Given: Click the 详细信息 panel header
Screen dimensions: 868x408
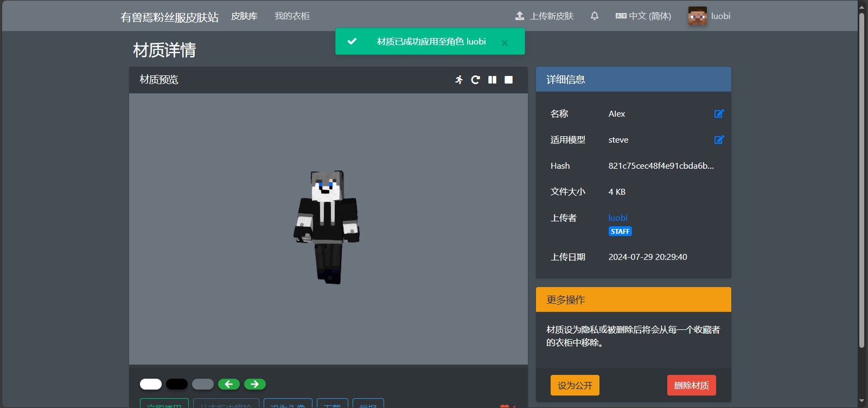Looking at the screenshot, I should [x=634, y=79].
